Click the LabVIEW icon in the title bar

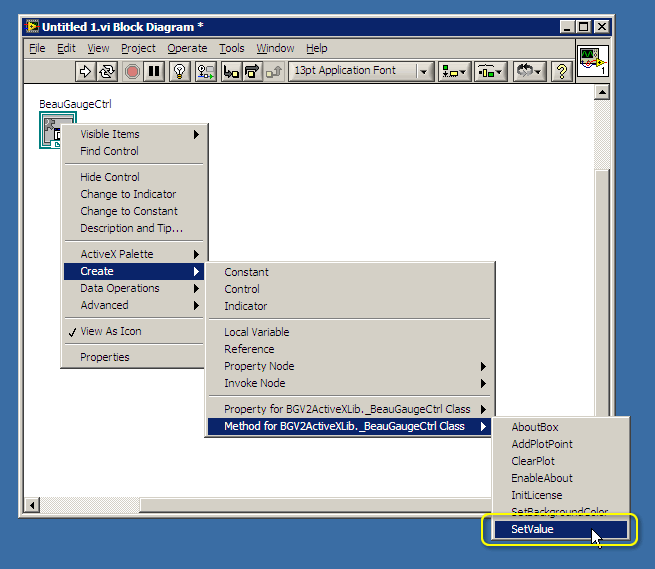click(32, 27)
